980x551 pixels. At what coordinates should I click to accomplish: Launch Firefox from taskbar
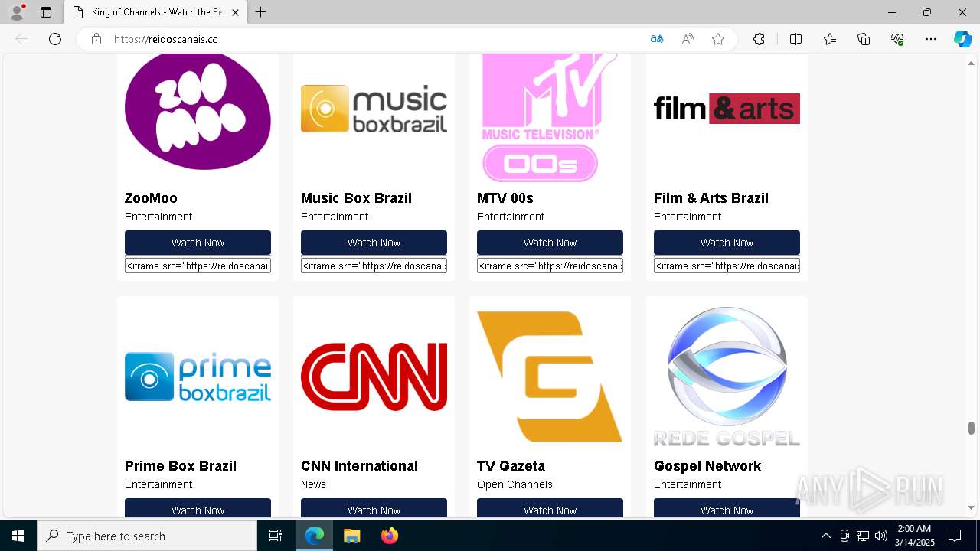pos(389,536)
